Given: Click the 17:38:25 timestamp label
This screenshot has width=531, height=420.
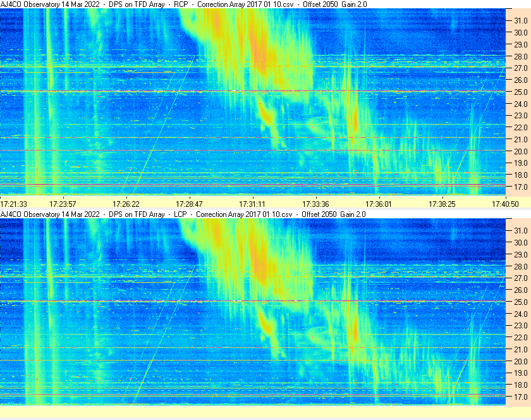Looking at the screenshot, I should coord(442,204).
